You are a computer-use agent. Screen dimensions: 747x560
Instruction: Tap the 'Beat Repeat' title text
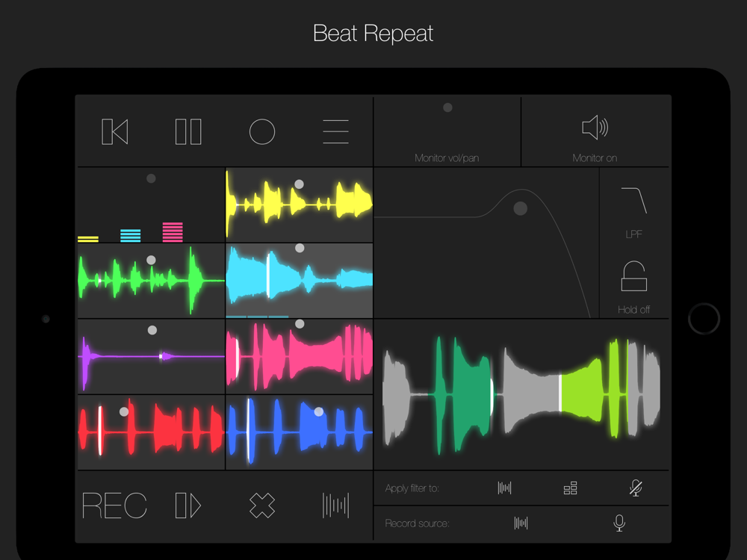[x=373, y=34]
